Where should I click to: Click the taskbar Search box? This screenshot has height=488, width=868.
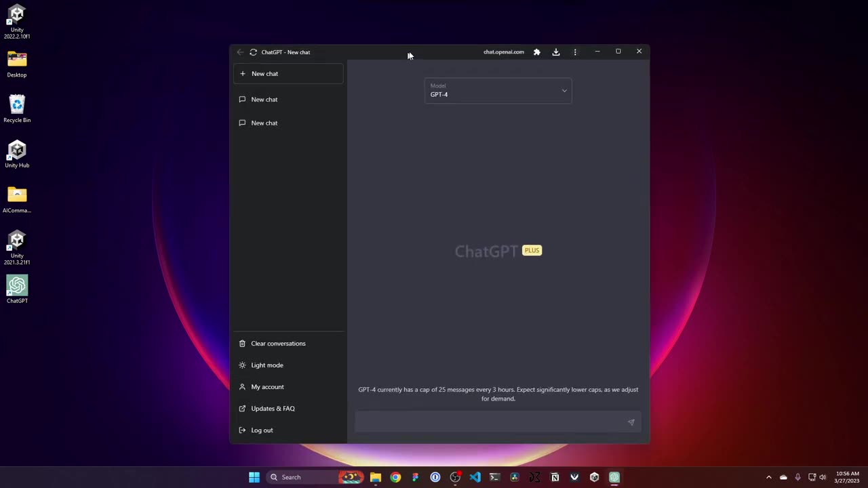coord(315,477)
